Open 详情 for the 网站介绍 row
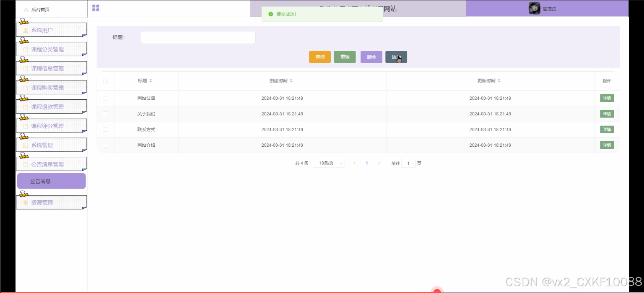Viewport: 644px width, 293px height. pos(607,145)
